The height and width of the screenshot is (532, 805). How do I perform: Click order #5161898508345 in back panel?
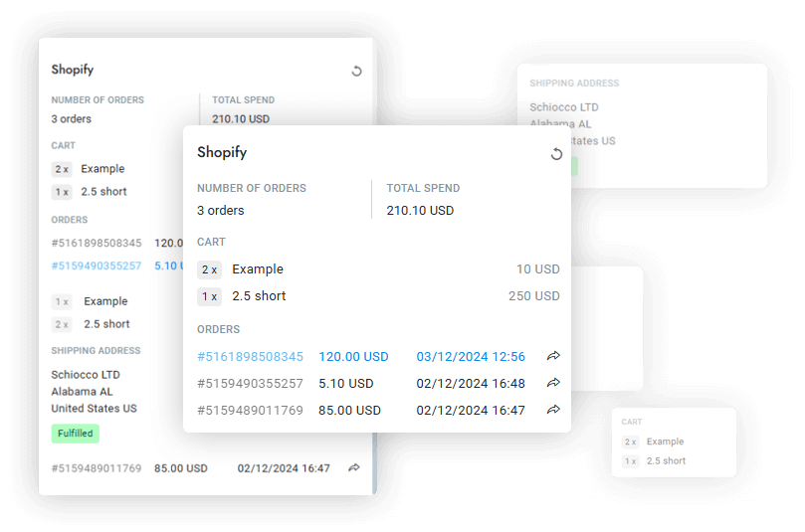[96, 243]
